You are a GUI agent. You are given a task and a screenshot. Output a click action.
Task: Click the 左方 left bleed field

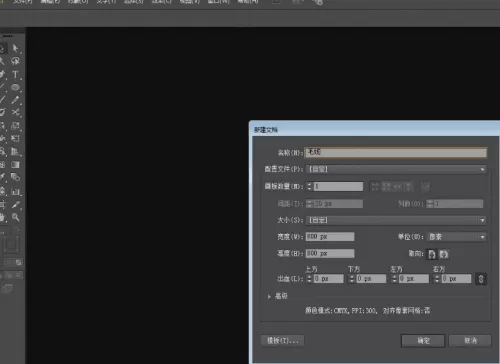tap(414, 279)
